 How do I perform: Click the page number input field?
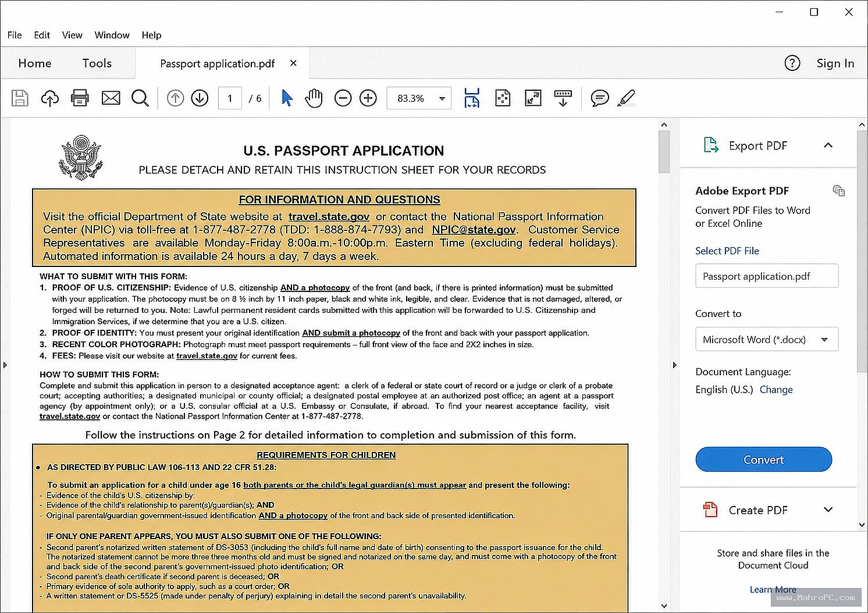click(x=230, y=98)
